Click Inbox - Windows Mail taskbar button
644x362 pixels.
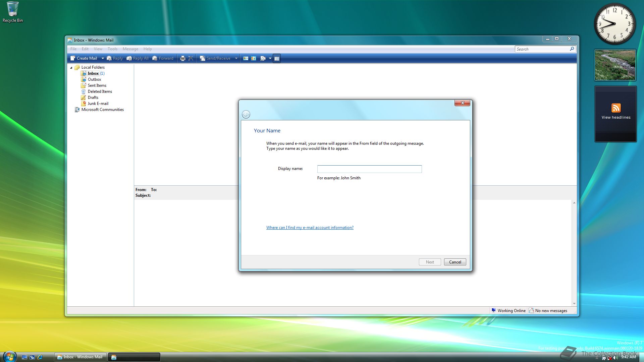tap(80, 357)
